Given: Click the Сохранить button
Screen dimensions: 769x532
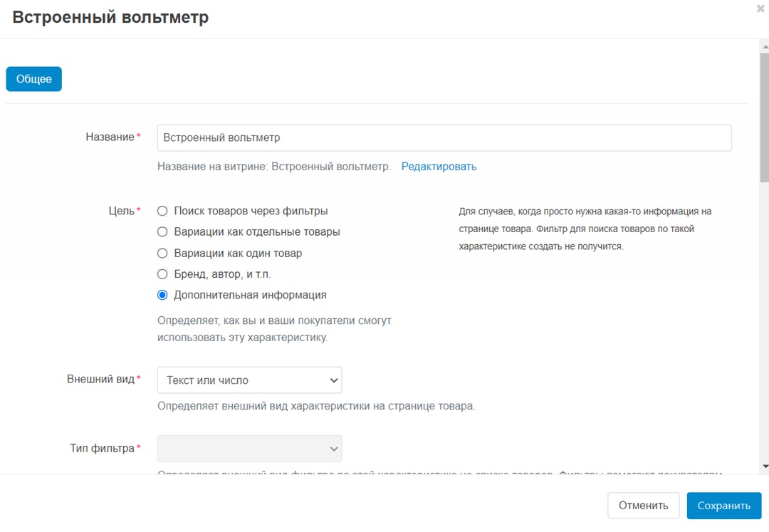Looking at the screenshot, I should pos(724,506).
